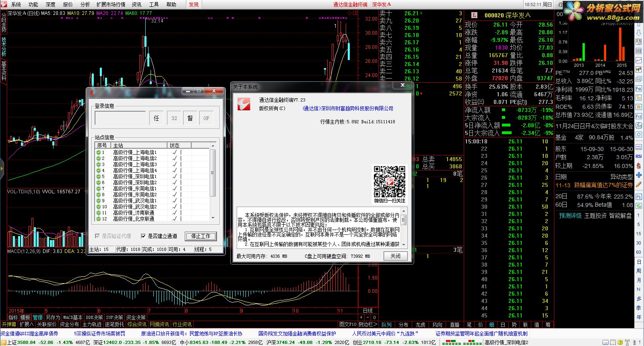The image size is (644, 346).
Task: Click the 关闭 button in About dialog
Action: point(395,256)
